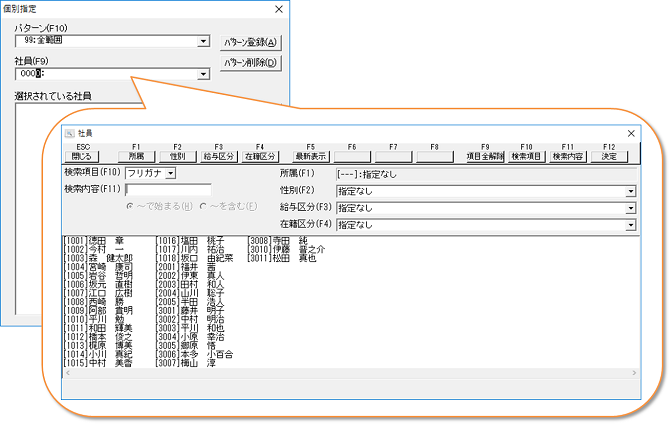The image size is (670, 424).
Task: Confirm selection with 決定 F12 button
Action: point(610,156)
